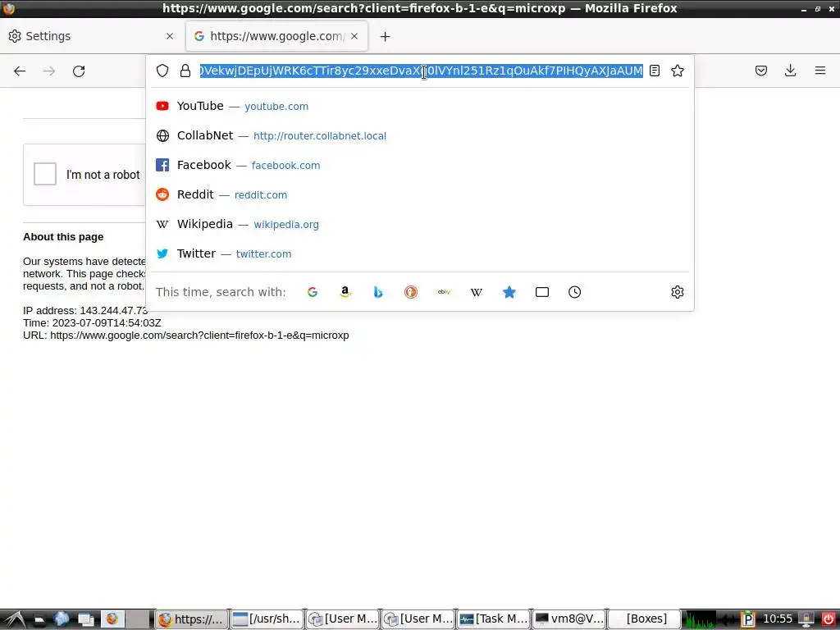Image resolution: width=840 pixels, height=630 pixels.
Task: Switch to the /usr/sh... taskbar window
Action: 267,619
